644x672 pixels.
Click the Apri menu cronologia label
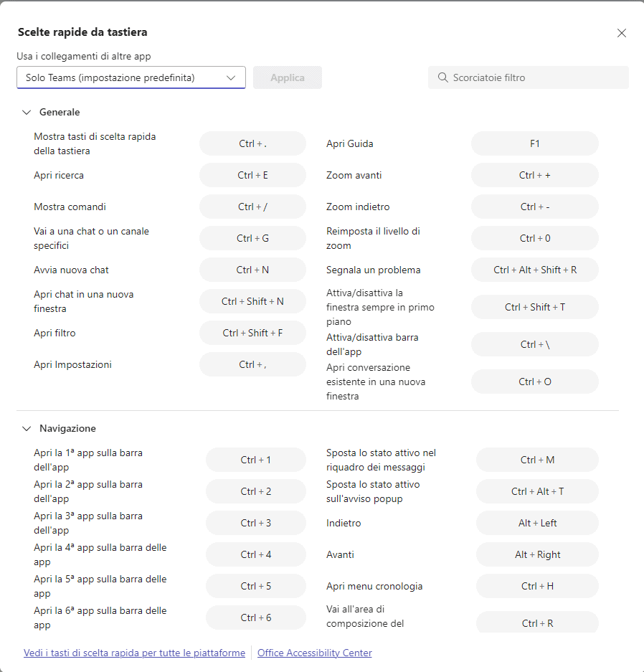click(374, 586)
